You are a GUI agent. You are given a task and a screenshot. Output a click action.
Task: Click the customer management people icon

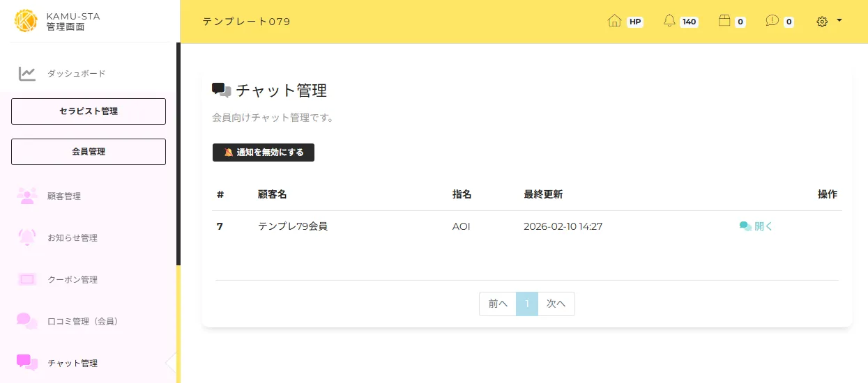tap(27, 196)
